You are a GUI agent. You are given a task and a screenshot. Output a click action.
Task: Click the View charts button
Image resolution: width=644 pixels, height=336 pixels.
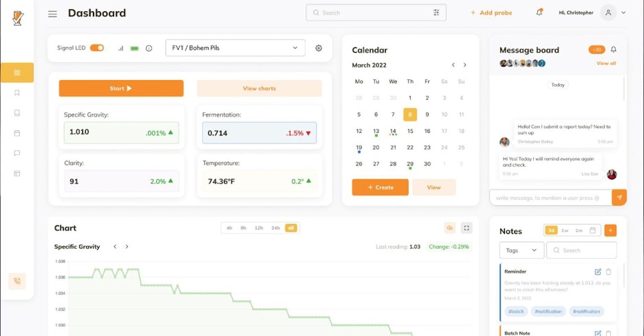click(260, 88)
